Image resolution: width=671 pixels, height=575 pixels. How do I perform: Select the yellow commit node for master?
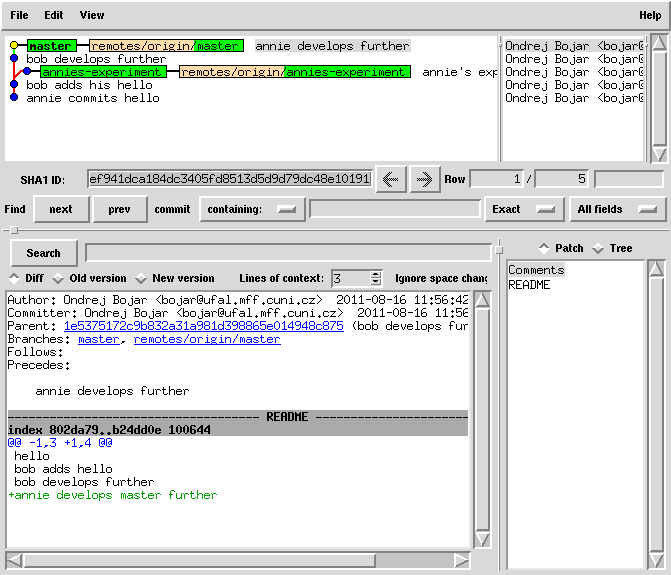tap(14, 46)
